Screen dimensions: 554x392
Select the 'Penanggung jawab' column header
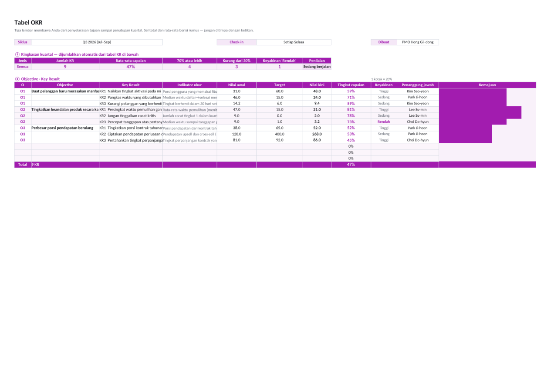point(418,85)
